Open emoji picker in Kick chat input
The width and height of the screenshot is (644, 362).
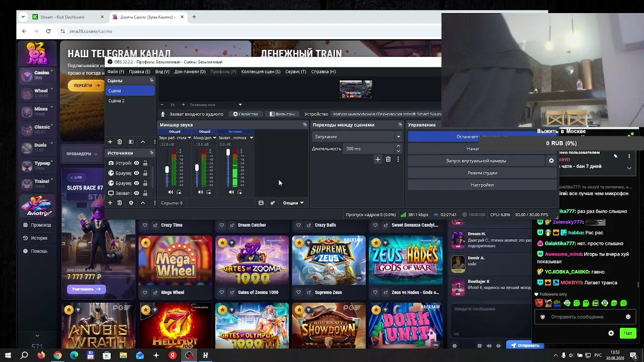[628, 317]
